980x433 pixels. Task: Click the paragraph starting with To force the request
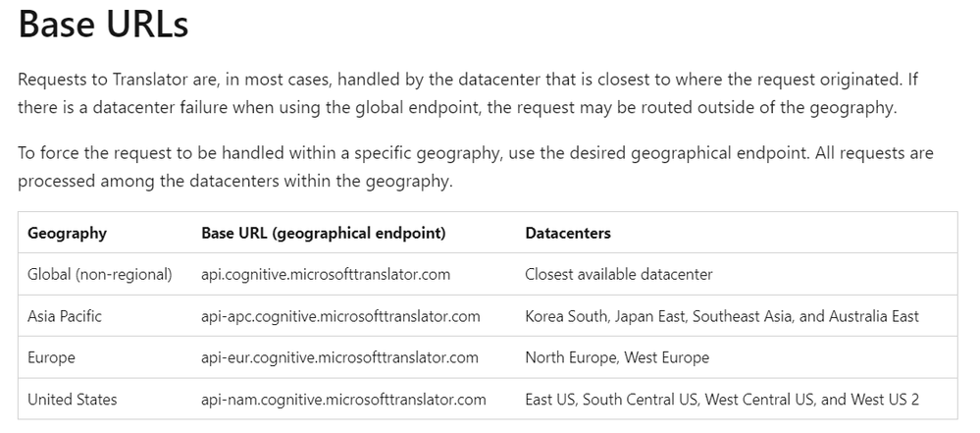[475, 167]
